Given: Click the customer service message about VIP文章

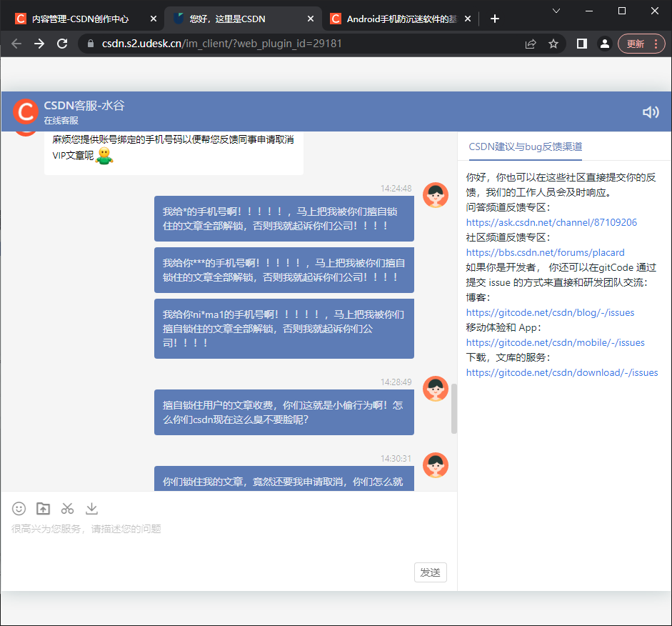Looking at the screenshot, I should pyautogui.click(x=174, y=153).
